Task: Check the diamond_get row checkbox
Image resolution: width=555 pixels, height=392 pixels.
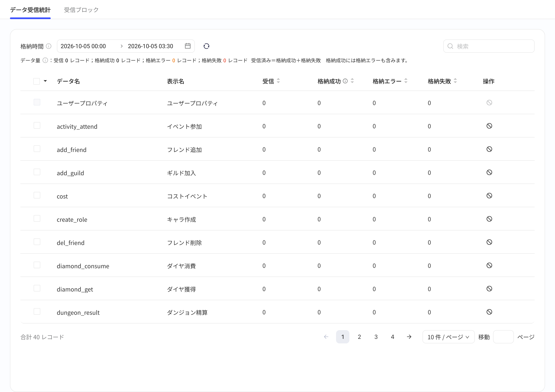Action: coord(37,288)
